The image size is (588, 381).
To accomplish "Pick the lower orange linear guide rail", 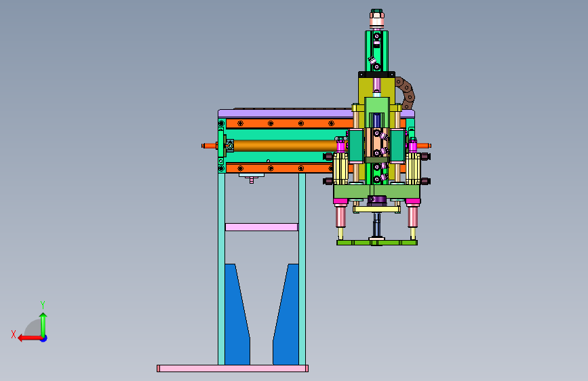I will (279, 168).
